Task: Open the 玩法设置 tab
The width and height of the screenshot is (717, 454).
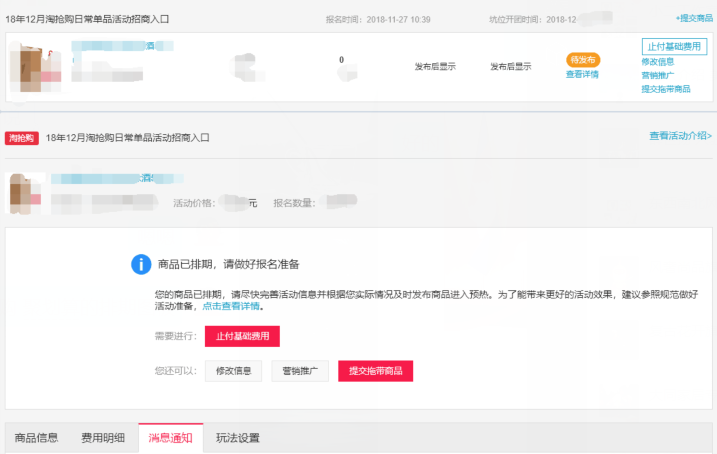Action: tap(238, 438)
